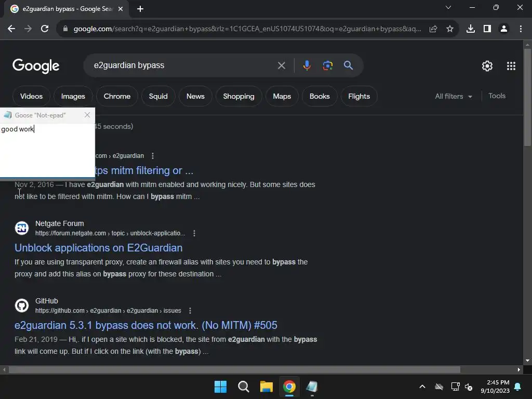Image resolution: width=532 pixels, height=399 pixels.
Task: Bookmark this tab with star icon
Action: pos(450,29)
